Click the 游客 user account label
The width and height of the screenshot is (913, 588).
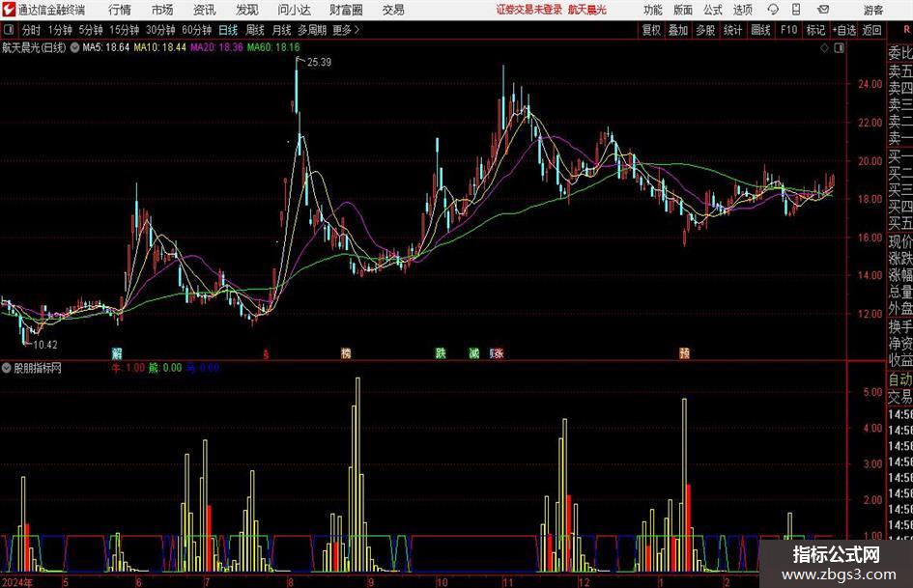873,10
